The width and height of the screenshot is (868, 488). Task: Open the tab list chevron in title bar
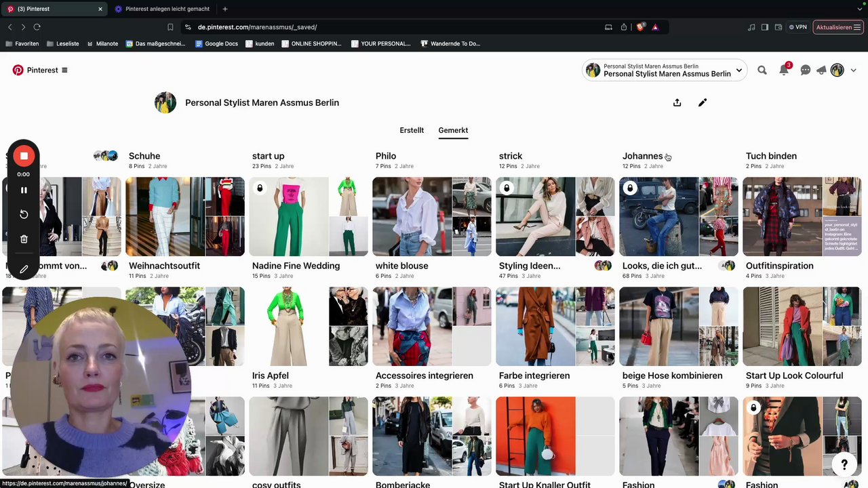pyautogui.click(x=860, y=9)
